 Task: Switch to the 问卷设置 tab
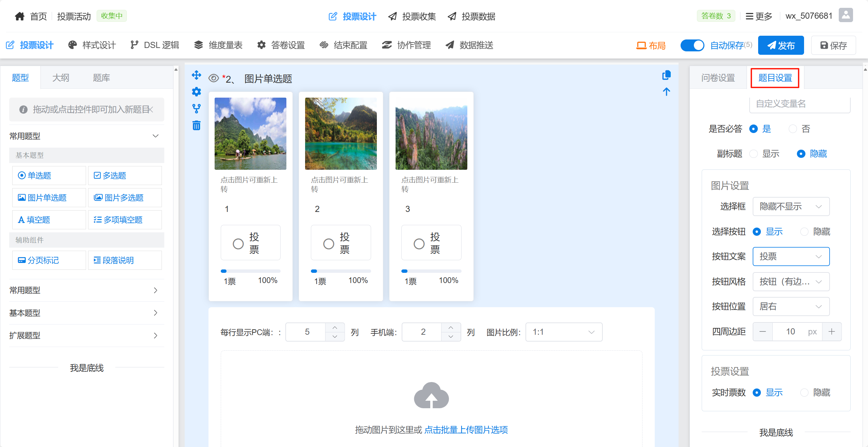tap(718, 78)
